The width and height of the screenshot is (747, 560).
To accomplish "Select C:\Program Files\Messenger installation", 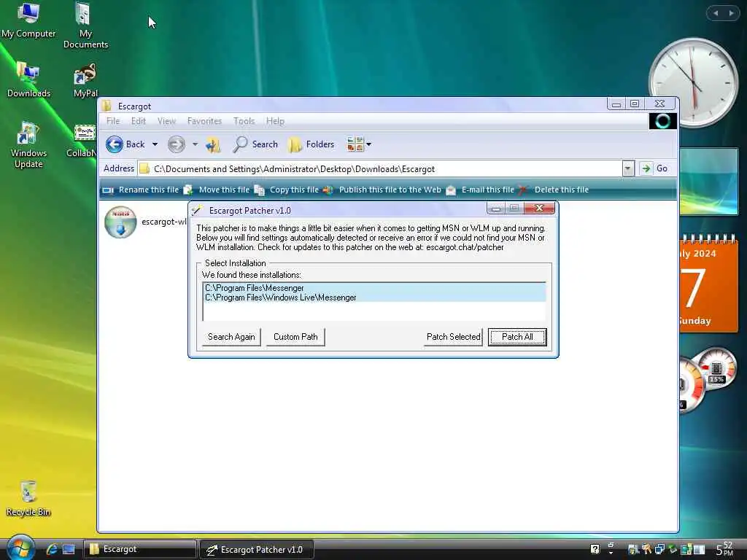I will 374,288.
